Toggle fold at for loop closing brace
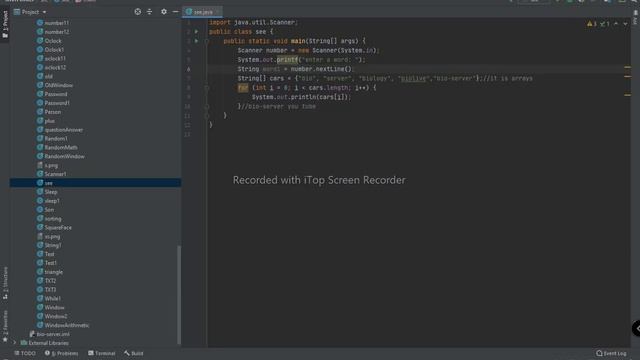This screenshot has width=640, height=360. (207, 107)
